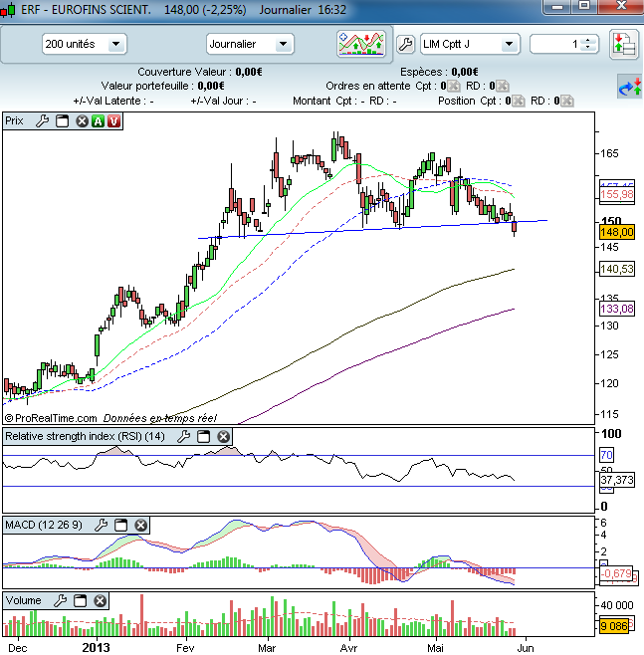
Task: Click the 148,00 current price label
Action: click(617, 232)
